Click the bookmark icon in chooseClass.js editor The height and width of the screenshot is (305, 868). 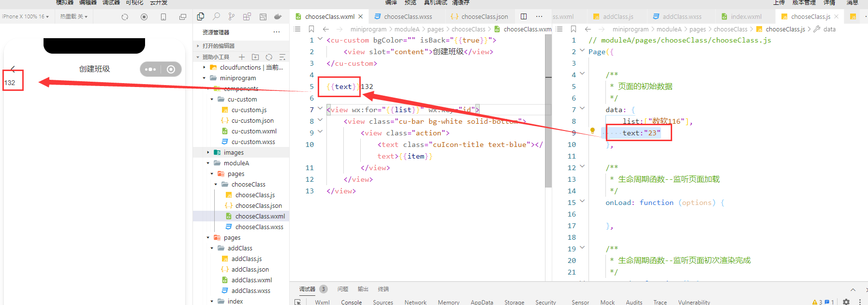click(574, 29)
